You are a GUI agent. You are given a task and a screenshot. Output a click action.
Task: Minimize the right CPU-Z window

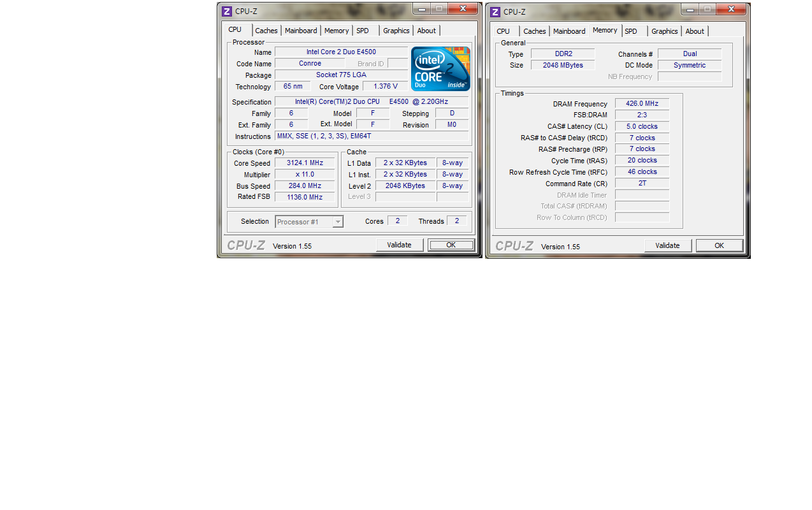pos(690,10)
